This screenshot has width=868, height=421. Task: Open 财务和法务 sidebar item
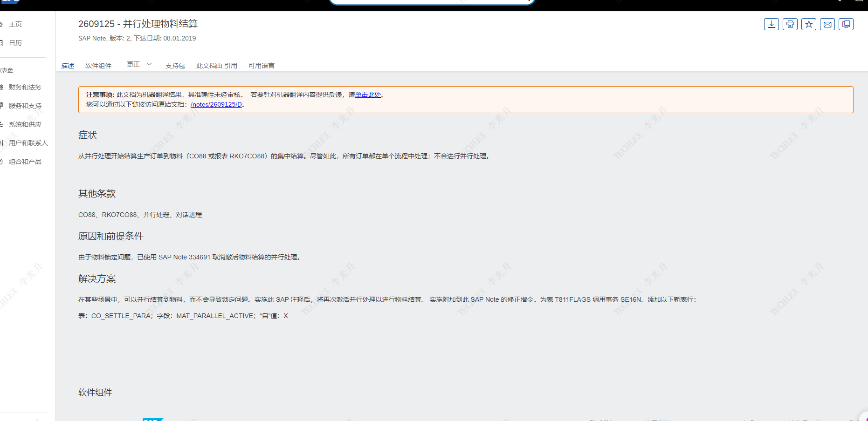click(25, 87)
